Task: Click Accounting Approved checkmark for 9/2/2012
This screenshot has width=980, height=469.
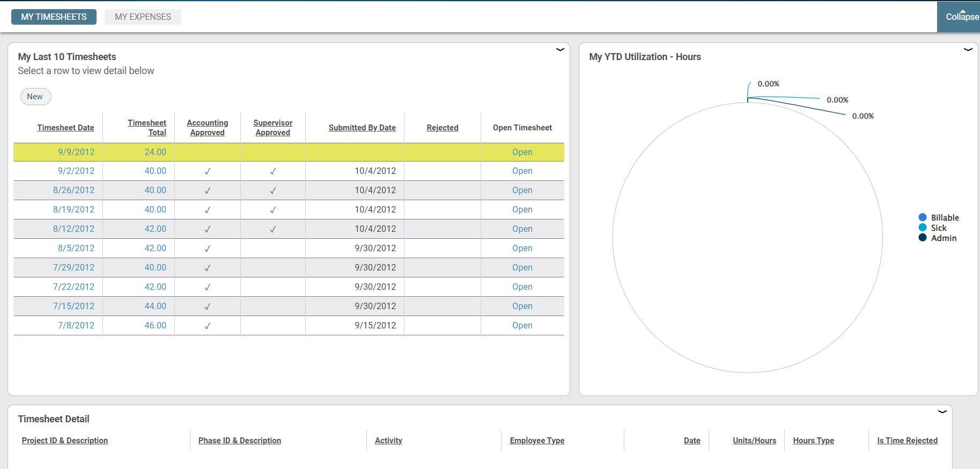Action: 208,171
